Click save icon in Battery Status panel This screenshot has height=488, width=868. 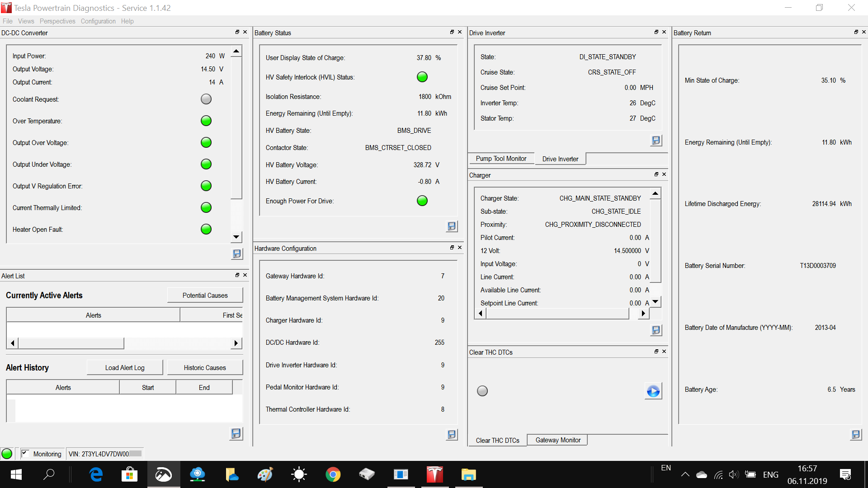(452, 226)
